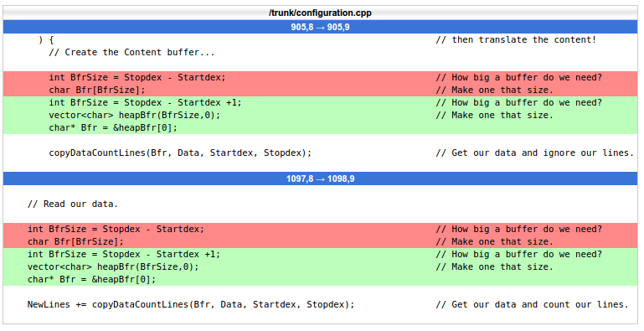Screen dimensions: 644x331
Task: Click the '// Read our data.' comment line
Action: click(73, 204)
